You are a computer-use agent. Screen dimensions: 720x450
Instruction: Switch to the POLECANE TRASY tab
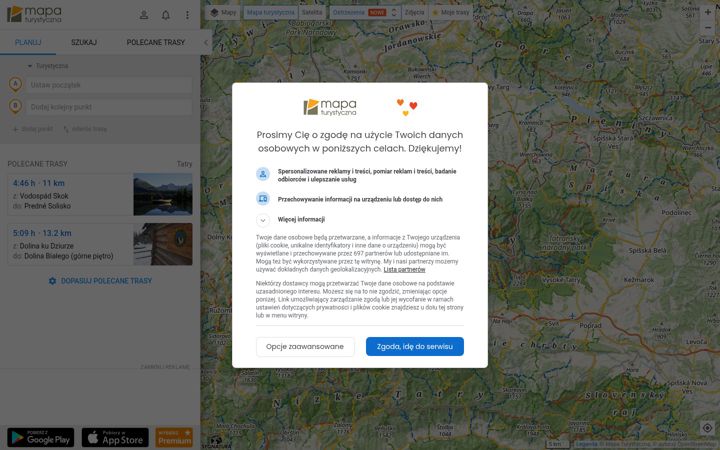click(156, 42)
